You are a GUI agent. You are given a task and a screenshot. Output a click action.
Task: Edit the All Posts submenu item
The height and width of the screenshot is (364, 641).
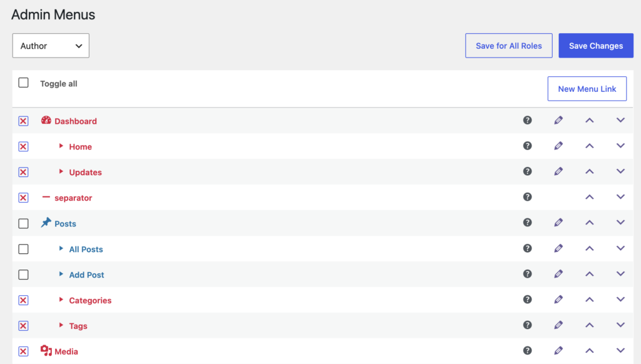pos(558,248)
